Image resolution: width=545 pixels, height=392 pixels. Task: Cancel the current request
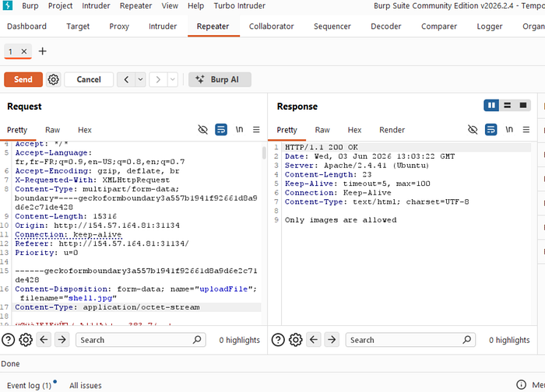[x=89, y=79]
